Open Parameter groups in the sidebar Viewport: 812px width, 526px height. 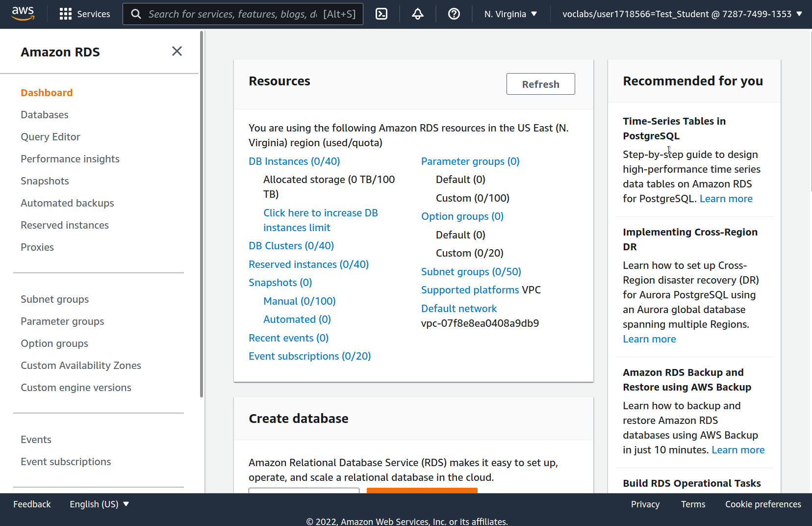tap(62, 321)
